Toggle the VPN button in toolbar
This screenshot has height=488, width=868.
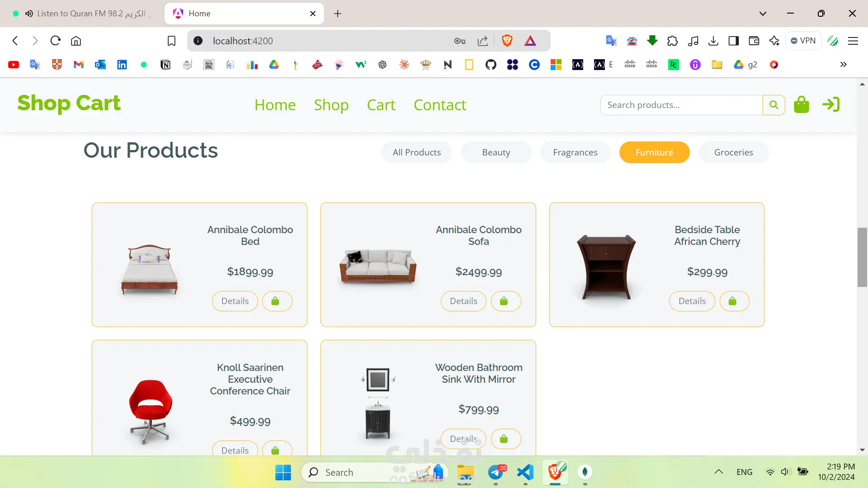(803, 41)
